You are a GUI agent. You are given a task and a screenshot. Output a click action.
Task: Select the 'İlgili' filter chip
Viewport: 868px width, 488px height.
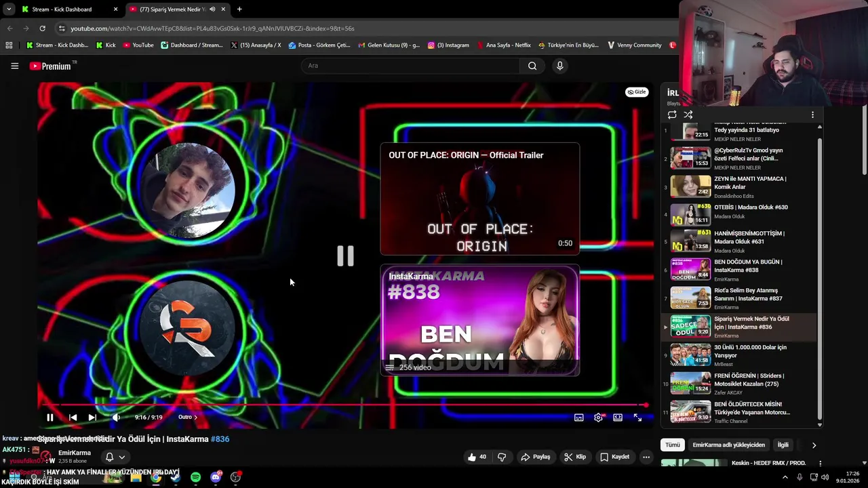tap(783, 445)
